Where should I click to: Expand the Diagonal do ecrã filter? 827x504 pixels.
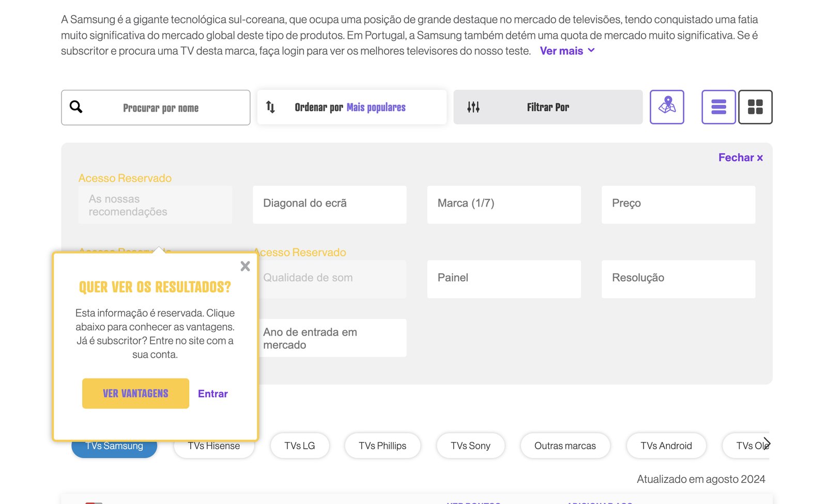tap(329, 204)
